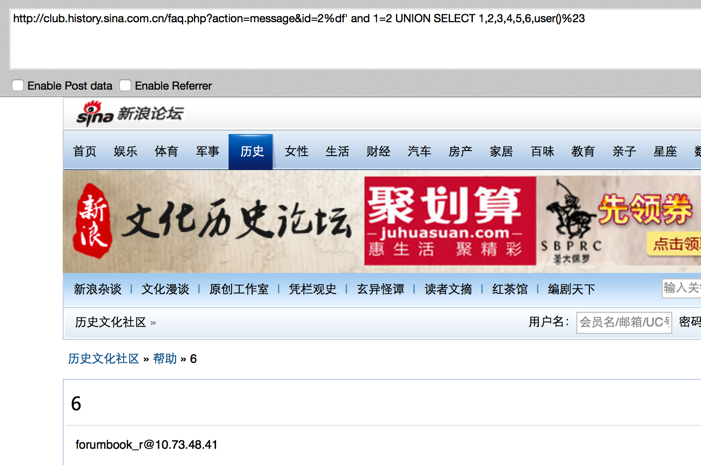The image size is (701, 465).
Task: Enable the Post data checkbox
Action: [18, 85]
